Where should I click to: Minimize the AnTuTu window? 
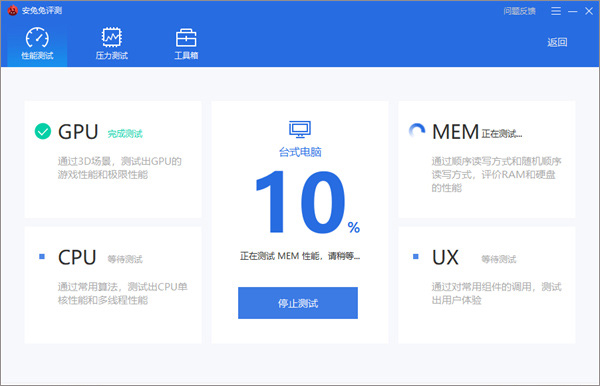pos(572,11)
